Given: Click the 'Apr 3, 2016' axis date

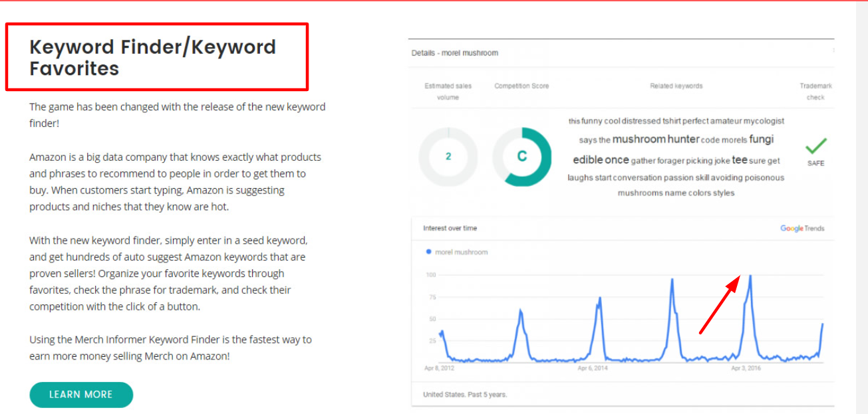Looking at the screenshot, I should 746,367.
